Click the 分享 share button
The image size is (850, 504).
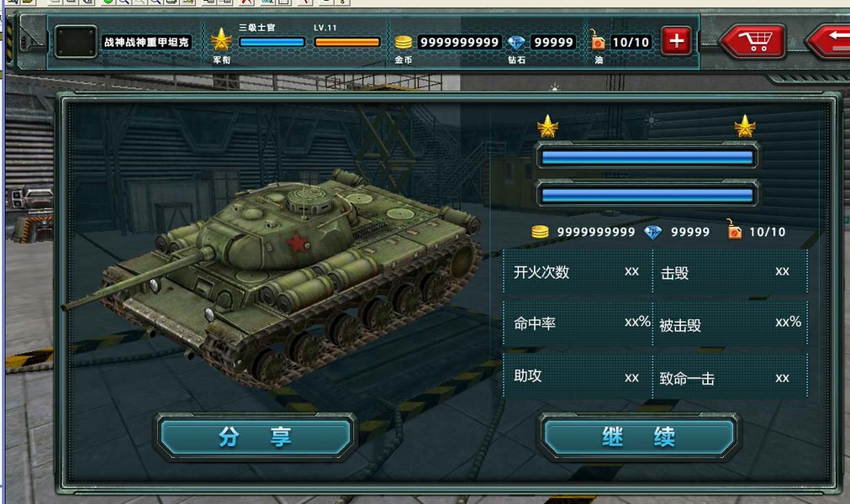tap(256, 436)
